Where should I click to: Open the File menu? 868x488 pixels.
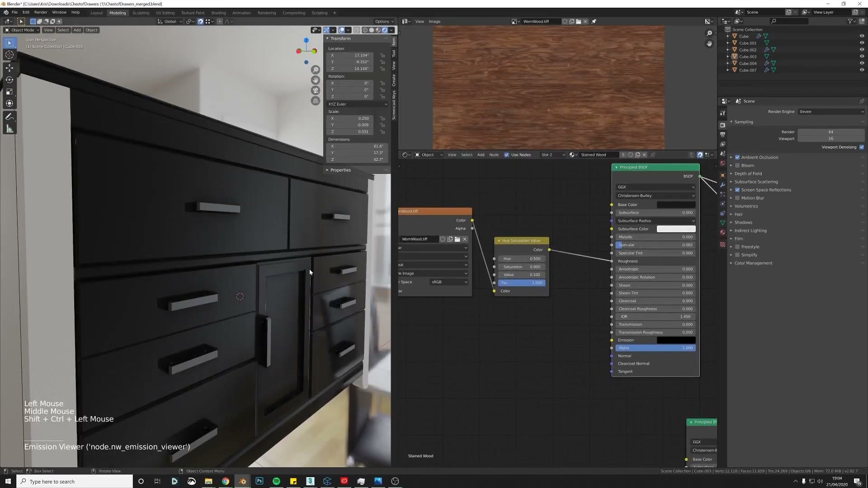pos(14,12)
